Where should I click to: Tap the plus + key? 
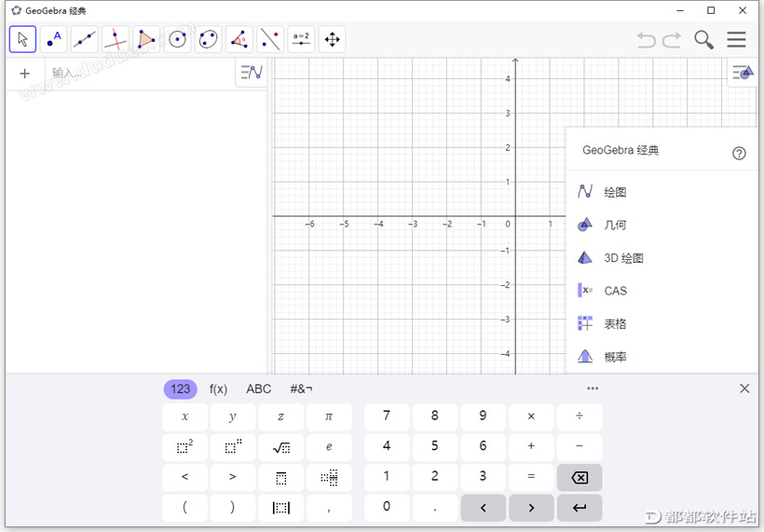click(x=531, y=446)
